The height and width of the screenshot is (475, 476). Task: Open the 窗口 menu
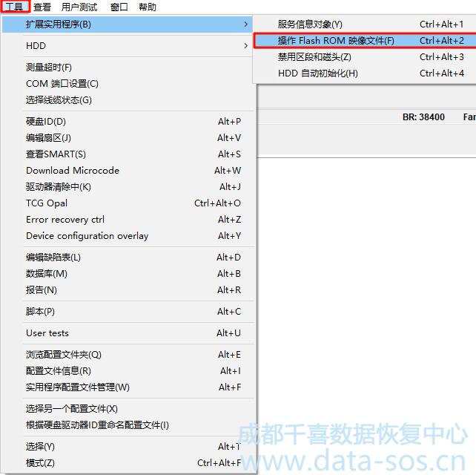[119, 7]
